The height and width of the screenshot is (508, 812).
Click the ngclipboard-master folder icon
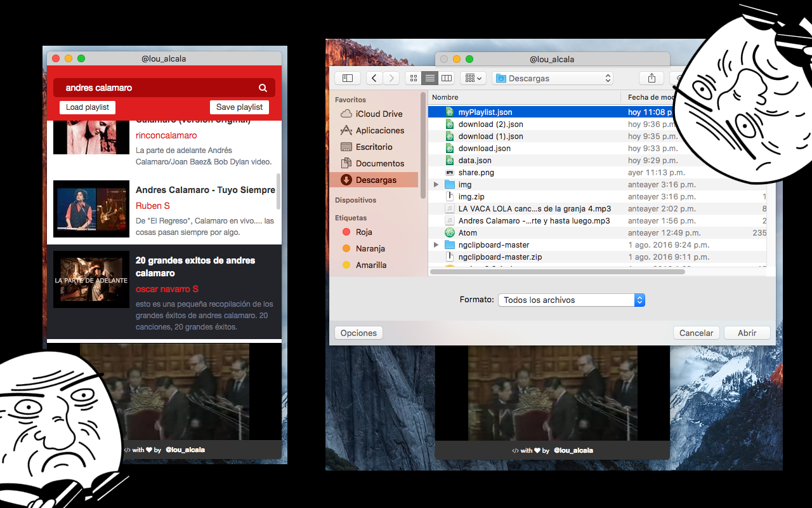(450, 245)
